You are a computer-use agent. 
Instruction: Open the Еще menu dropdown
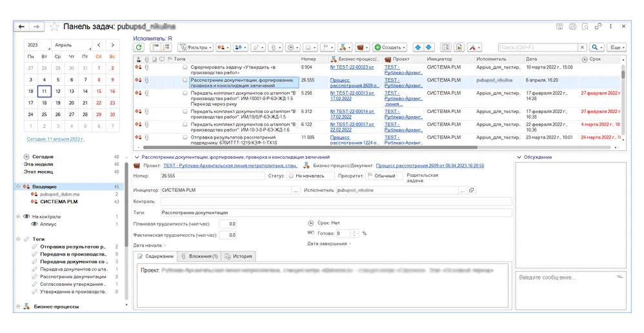click(x=618, y=48)
